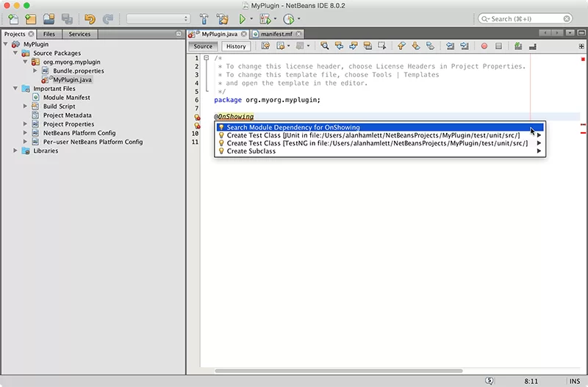Click the Redo arrow icon
588x387 pixels.
pyautogui.click(x=108, y=19)
